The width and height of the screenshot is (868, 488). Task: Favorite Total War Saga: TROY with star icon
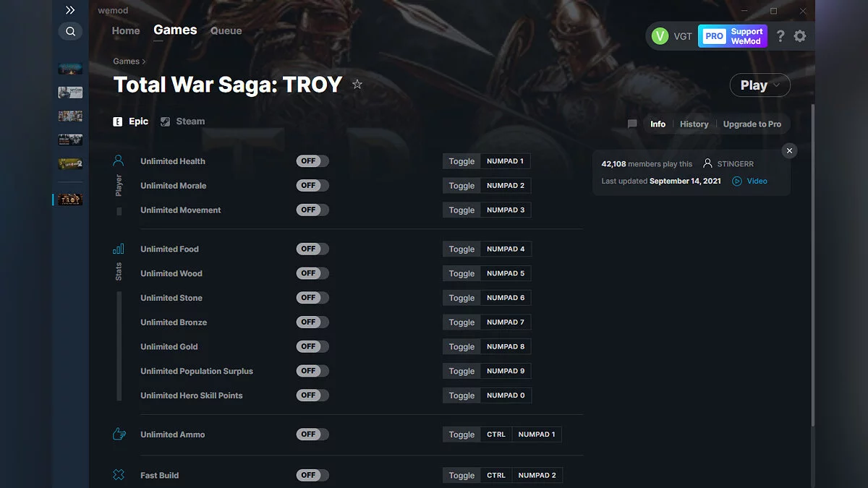(x=357, y=85)
